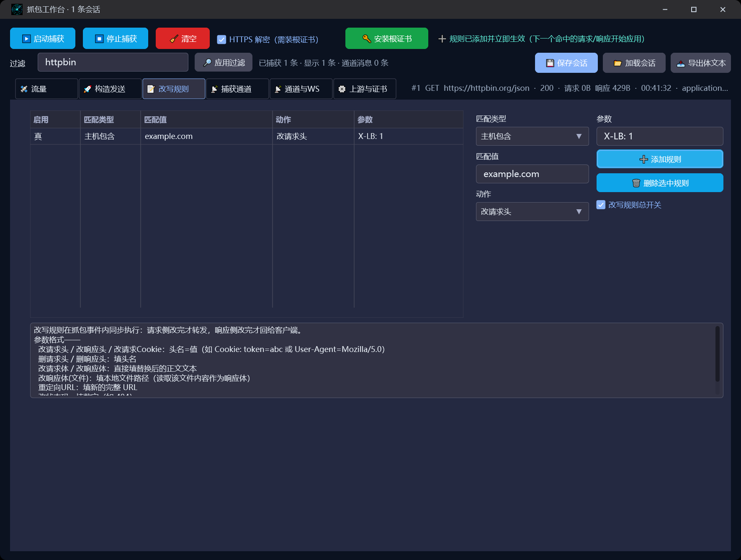This screenshot has width=741, height=560.
Task: Click the 改请求头 action cell in rules table
Action: pyautogui.click(x=313, y=136)
